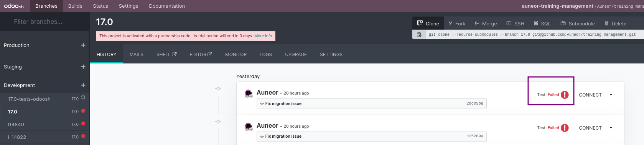Expand the dropdown arrow next to second CONNECT
The height and width of the screenshot is (145, 644).
(x=611, y=128)
